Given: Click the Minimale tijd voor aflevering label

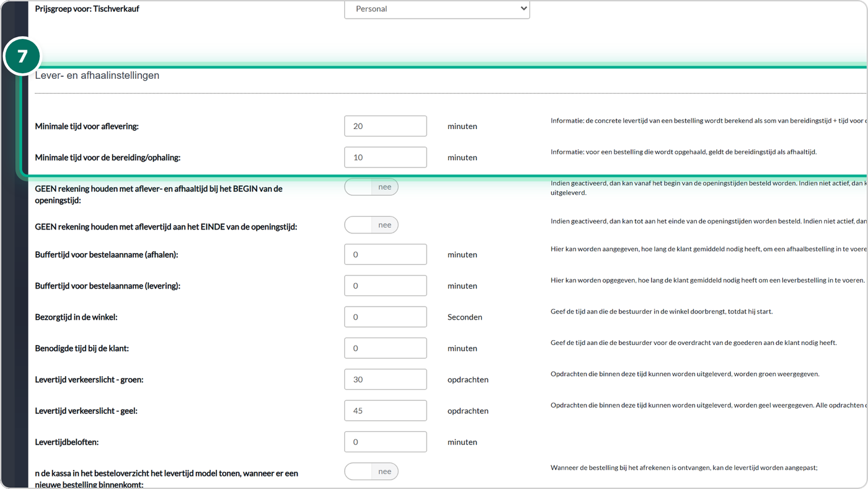Looking at the screenshot, I should click(87, 127).
